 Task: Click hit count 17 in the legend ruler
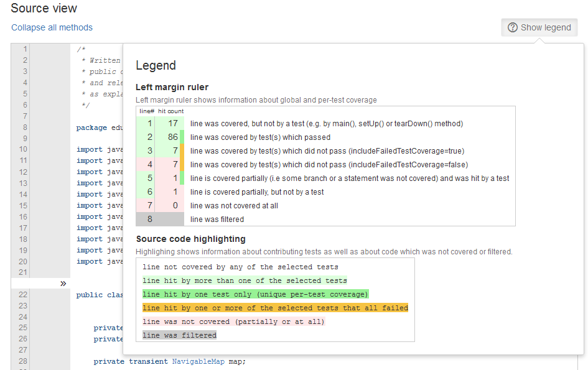coord(172,124)
